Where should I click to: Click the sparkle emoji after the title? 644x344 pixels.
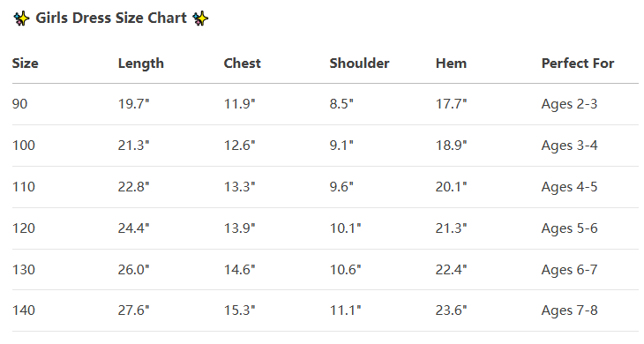pyautogui.click(x=200, y=19)
